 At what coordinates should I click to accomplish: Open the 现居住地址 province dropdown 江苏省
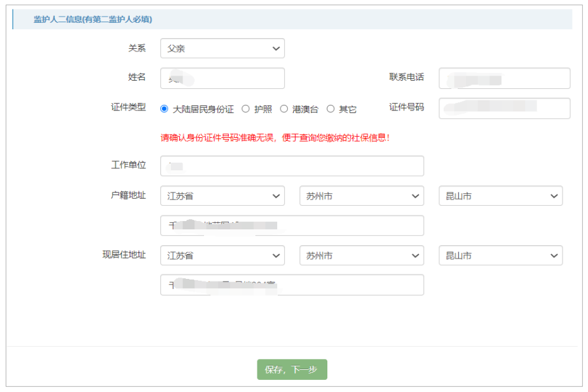pyautogui.click(x=222, y=255)
